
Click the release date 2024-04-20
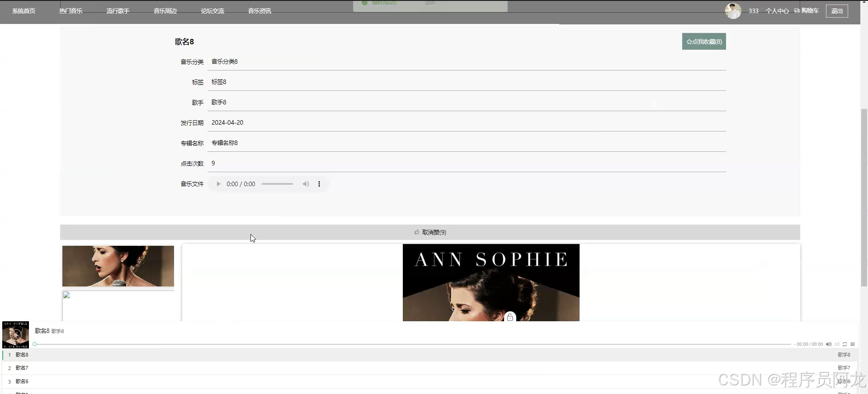227,122
